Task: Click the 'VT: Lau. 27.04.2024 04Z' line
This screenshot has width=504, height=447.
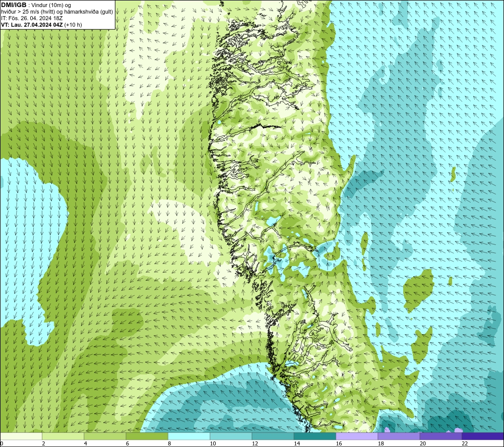Action: (32, 25)
